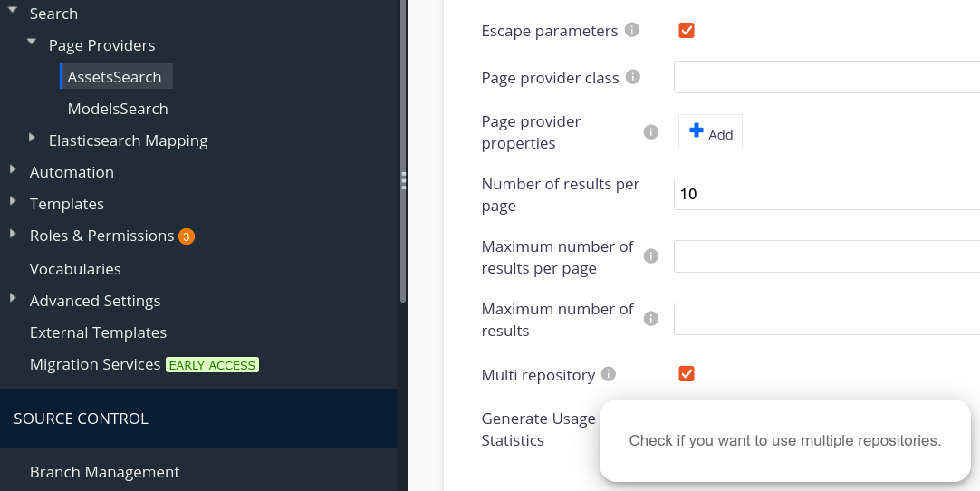Click info icon beside Page provider class
This screenshot has width=980, height=491.
633,77
